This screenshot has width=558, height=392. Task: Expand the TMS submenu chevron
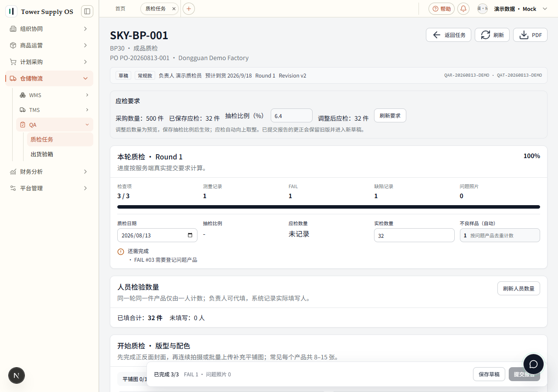pyautogui.click(x=87, y=110)
